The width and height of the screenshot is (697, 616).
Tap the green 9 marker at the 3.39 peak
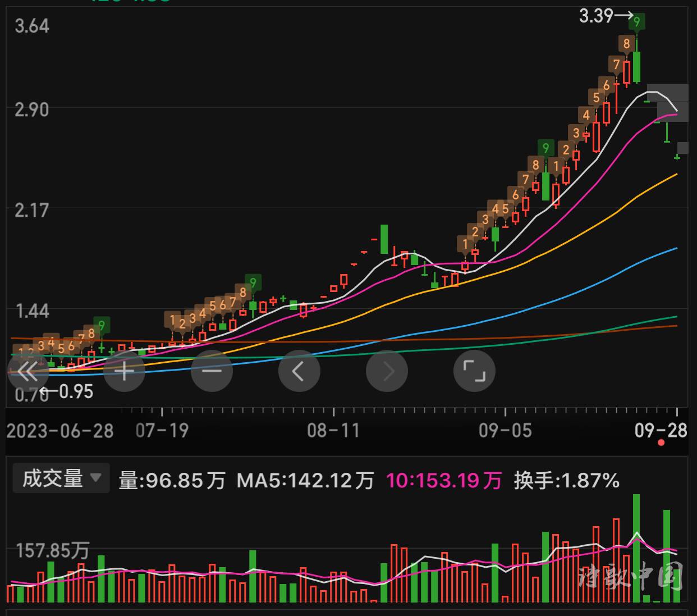pos(636,22)
